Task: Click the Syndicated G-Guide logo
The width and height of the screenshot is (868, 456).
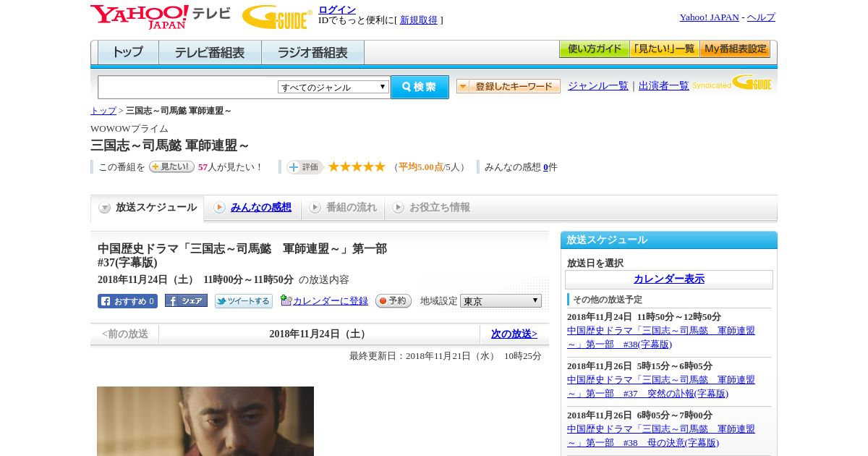Action: [732, 83]
